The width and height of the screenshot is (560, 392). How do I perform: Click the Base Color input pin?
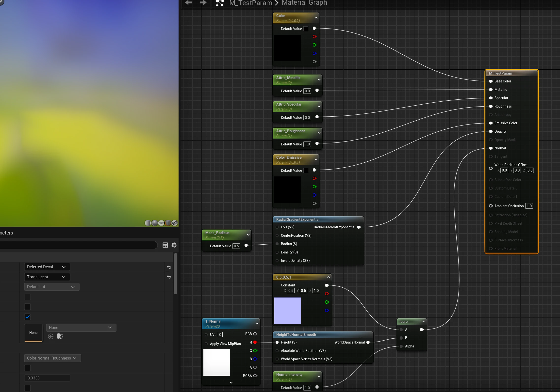pos(491,81)
